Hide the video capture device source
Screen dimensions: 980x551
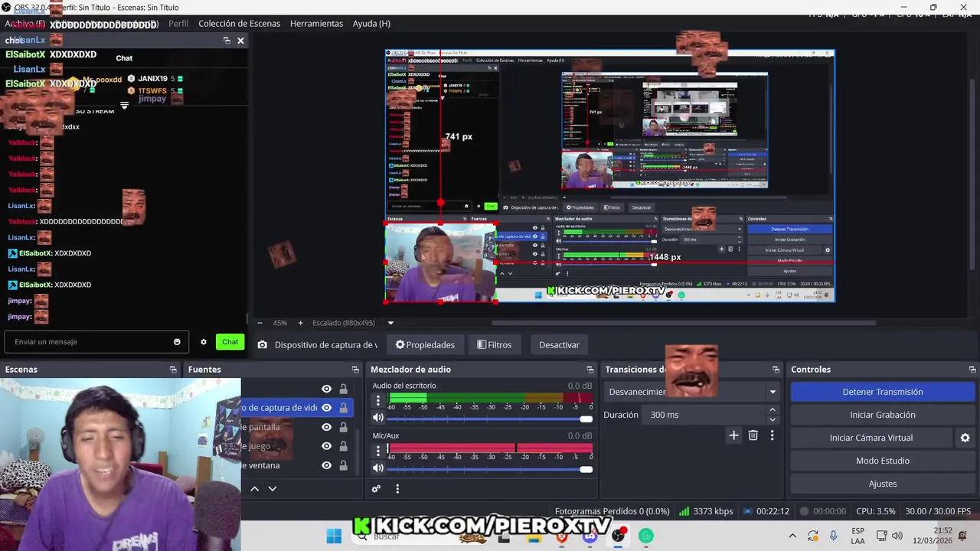tap(327, 408)
